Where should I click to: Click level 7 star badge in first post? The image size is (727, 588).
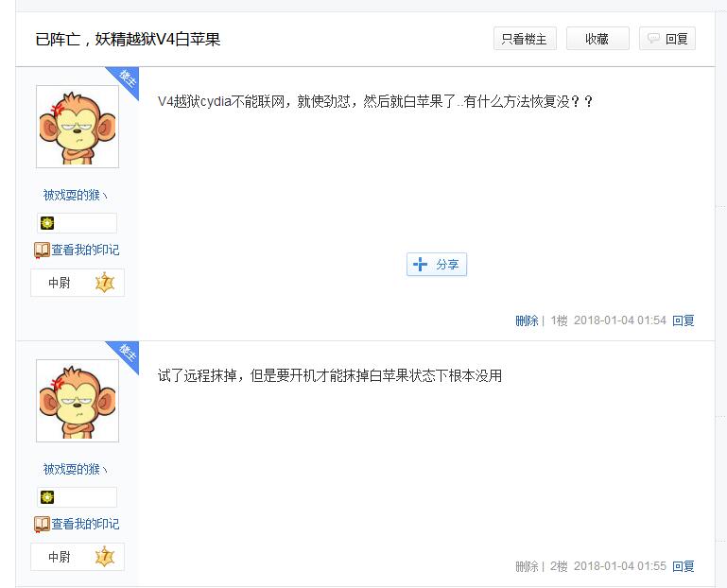tap(105, 283)
